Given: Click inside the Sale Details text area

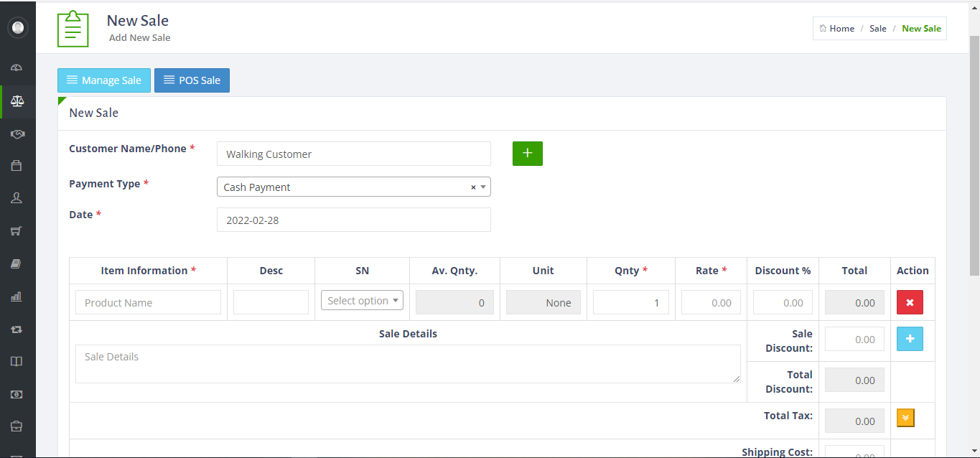Looking at the screenshot, I should click(407, 363).
